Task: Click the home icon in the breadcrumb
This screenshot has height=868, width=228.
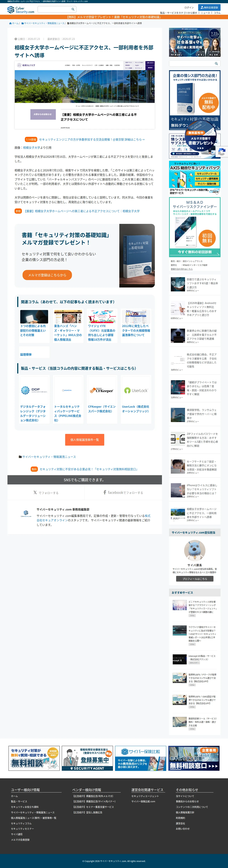Action: [10, 23]
